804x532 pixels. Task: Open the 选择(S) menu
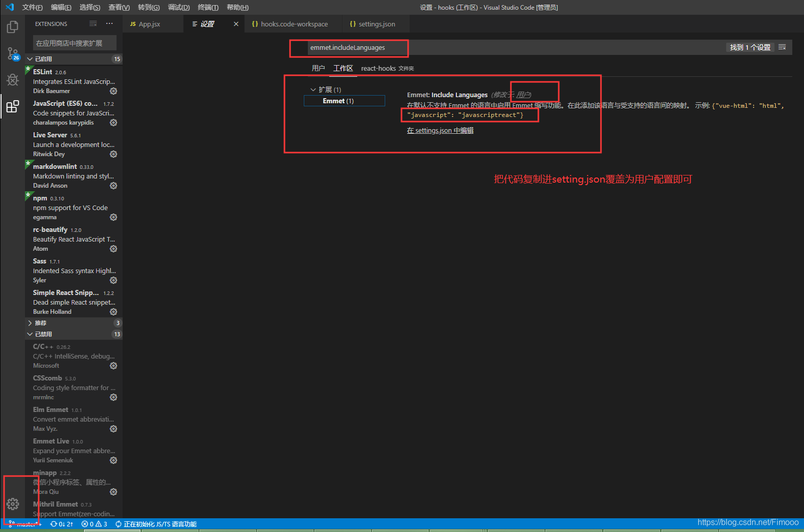click(x=90, y=7)
